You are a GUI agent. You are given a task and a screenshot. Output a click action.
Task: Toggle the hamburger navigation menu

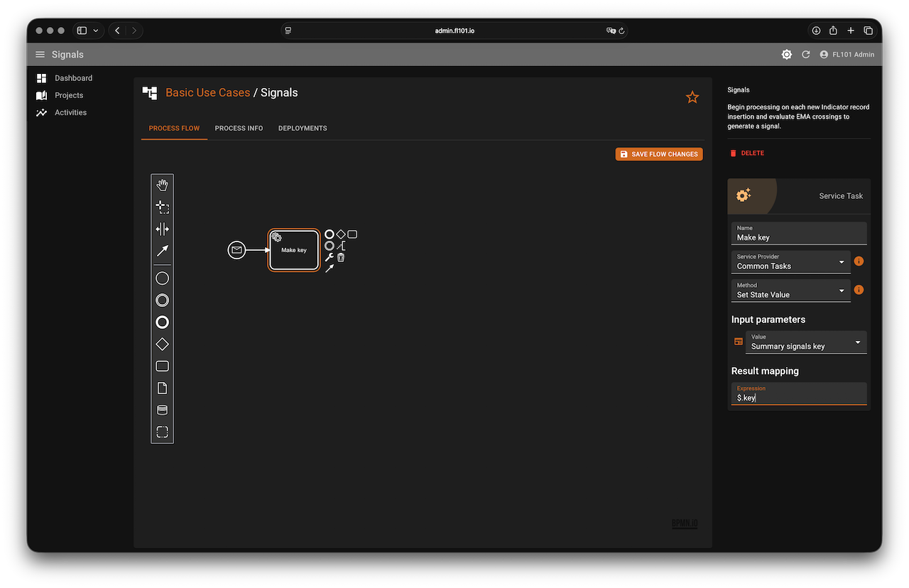[x=40, y=55]
